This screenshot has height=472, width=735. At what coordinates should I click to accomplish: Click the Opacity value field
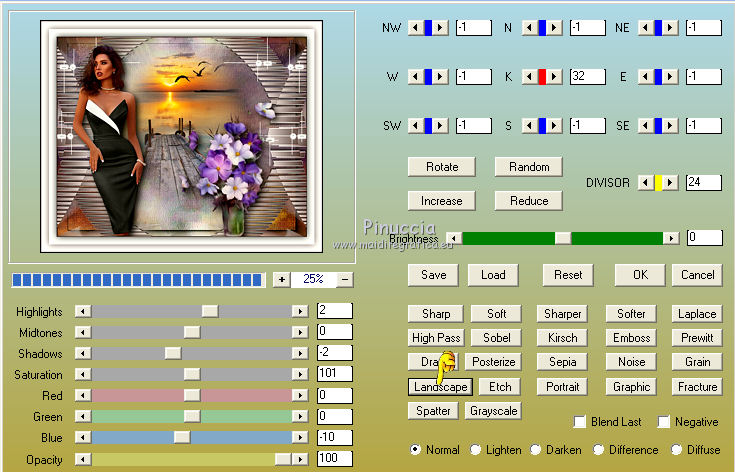point(335,458)
